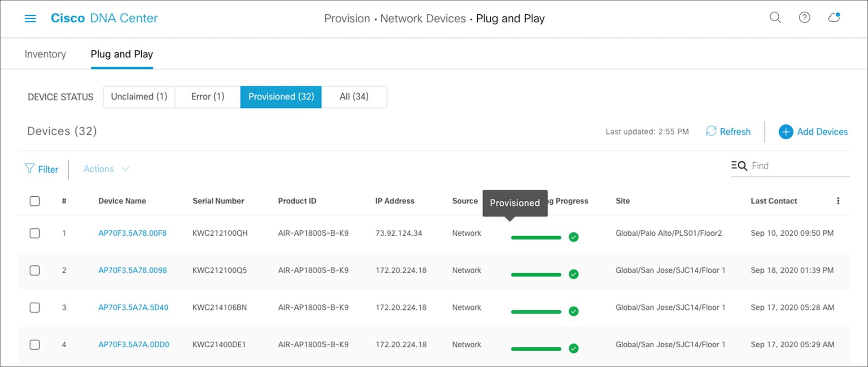The width and height of the screenshot is (868, 367).
Task: Click the Find search list icon
Action: tap(739, 166)
